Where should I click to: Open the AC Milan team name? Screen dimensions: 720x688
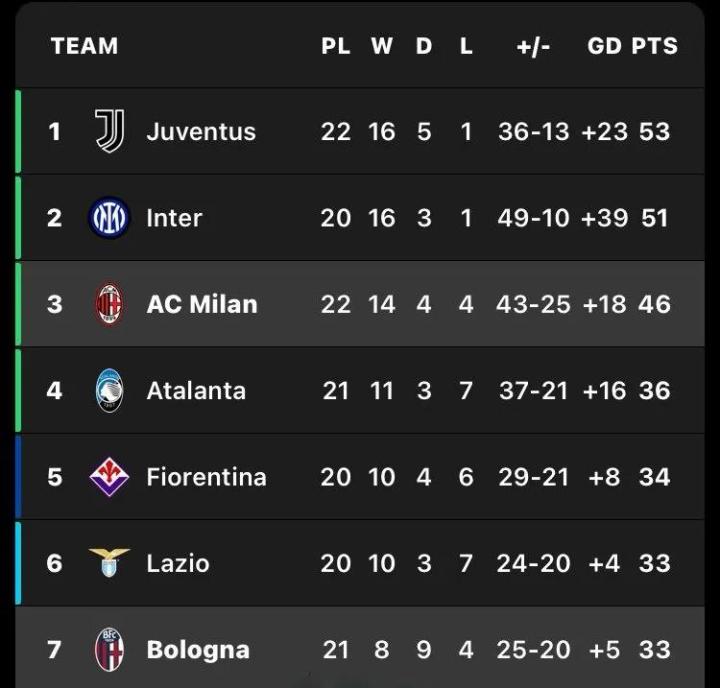(202, 304)
